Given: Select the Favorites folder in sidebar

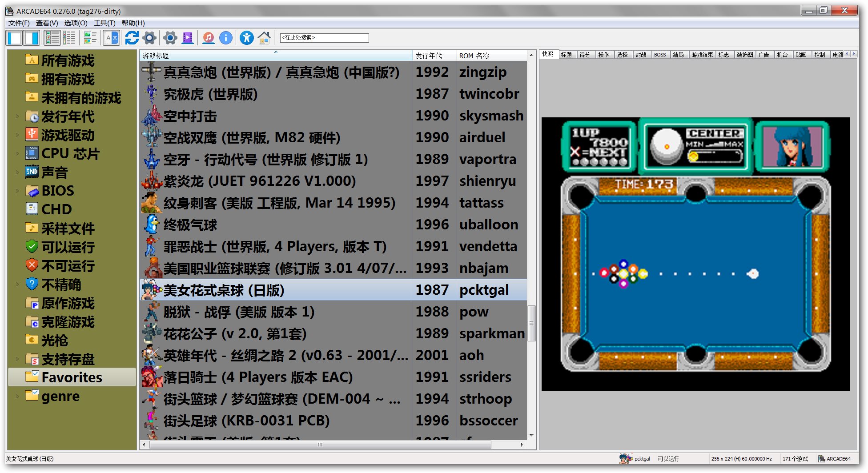Looking at the screenshot, I should click(x=72, y=377).
